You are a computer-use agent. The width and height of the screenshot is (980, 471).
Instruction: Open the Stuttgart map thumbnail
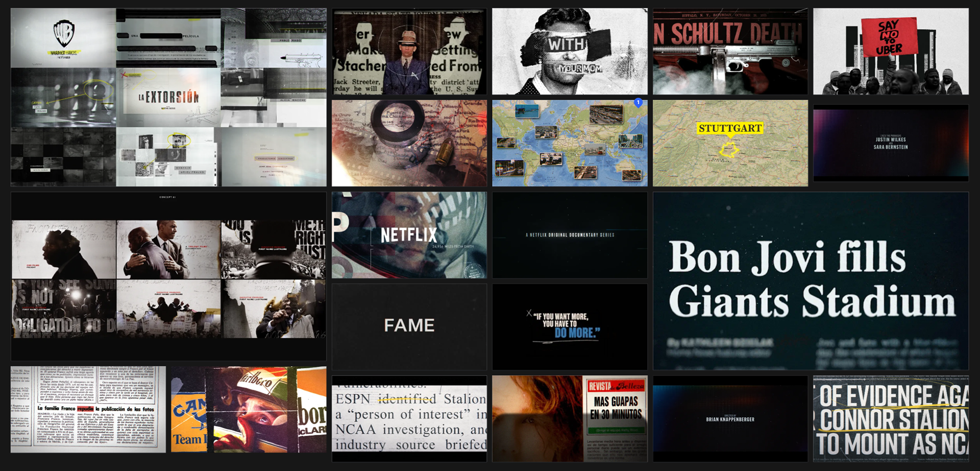click(x=730, y=143)
